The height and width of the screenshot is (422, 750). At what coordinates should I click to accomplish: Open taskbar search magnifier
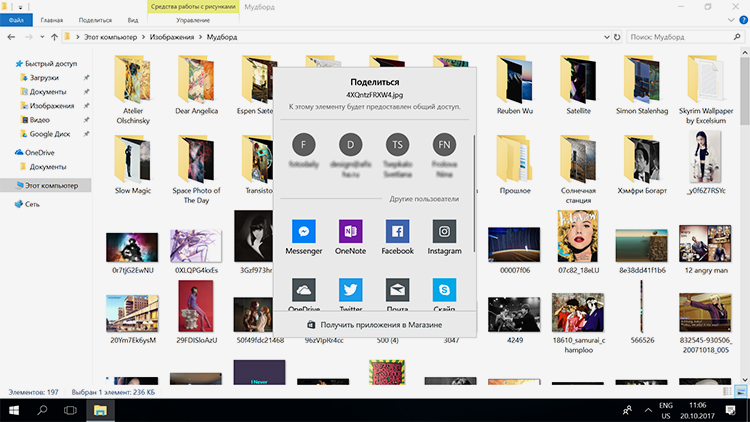[x=42, y=411]
